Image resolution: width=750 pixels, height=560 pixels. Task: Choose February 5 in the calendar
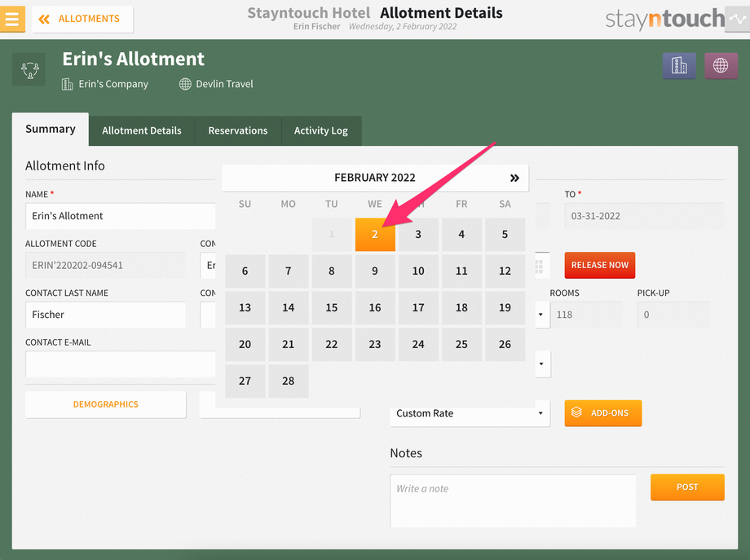[505, 234]
